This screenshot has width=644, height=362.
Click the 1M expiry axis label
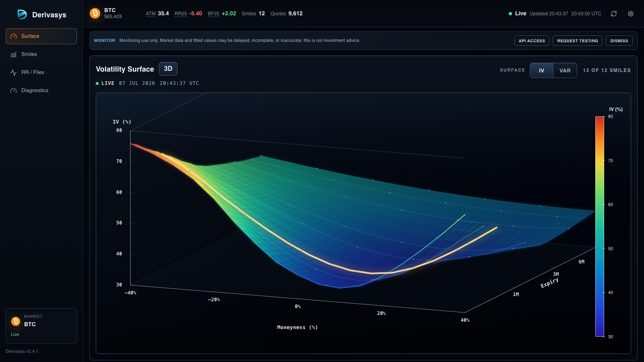pos(516,294)
